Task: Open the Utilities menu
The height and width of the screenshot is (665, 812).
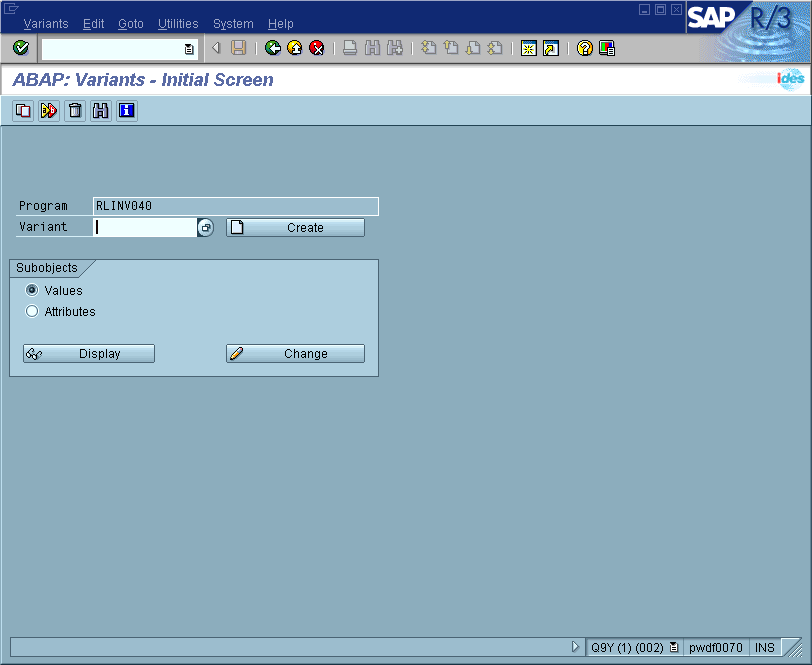Action: 178,23
